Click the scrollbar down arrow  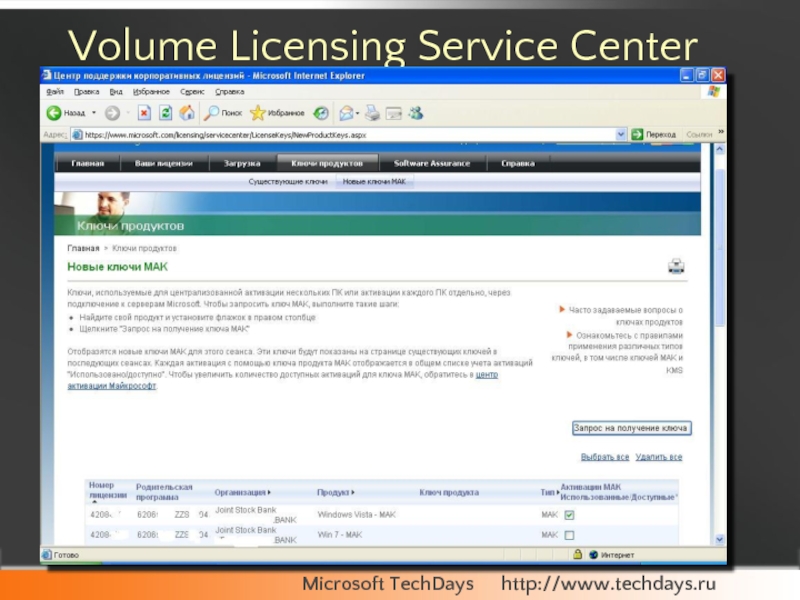720,539
